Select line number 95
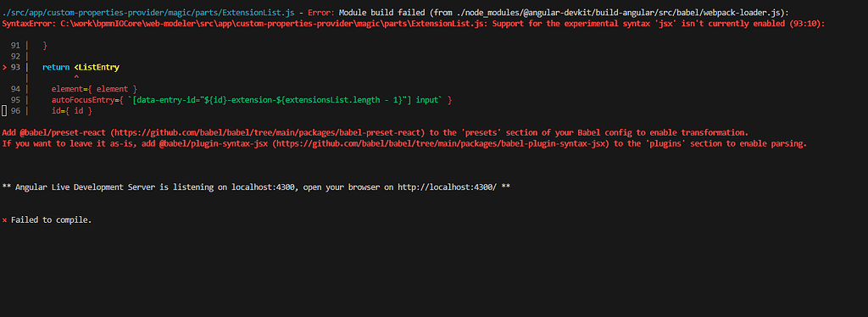Viewport: 868px width, 317px height. 15,100
